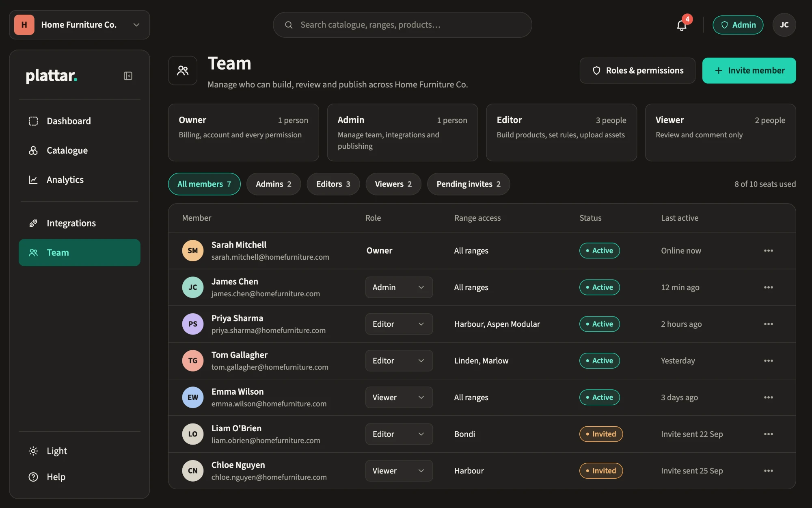Click the Viewer role summary card
Viewport: 812px width, 508px height.
point(720,132)
